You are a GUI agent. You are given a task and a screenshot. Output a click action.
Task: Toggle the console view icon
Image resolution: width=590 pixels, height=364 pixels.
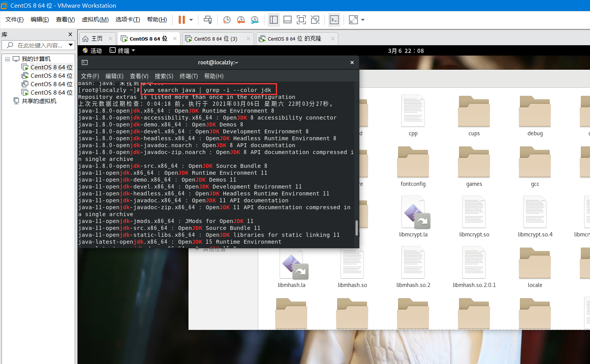point(334,20)
